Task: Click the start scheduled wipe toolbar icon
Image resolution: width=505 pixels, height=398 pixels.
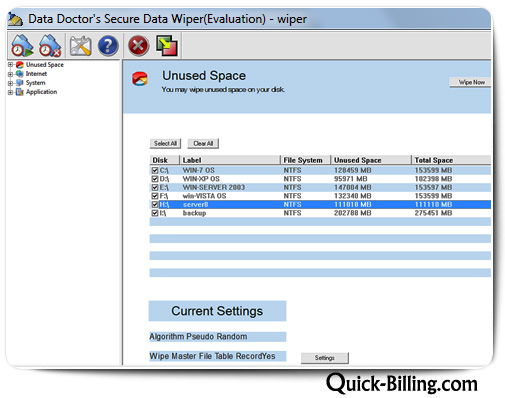Action: point(22,45)
